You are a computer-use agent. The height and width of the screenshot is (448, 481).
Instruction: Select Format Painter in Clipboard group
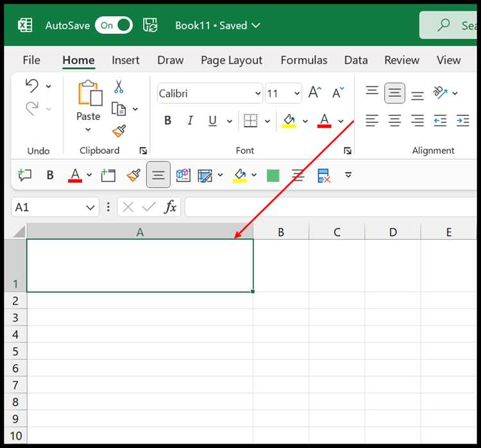(119, 131)
